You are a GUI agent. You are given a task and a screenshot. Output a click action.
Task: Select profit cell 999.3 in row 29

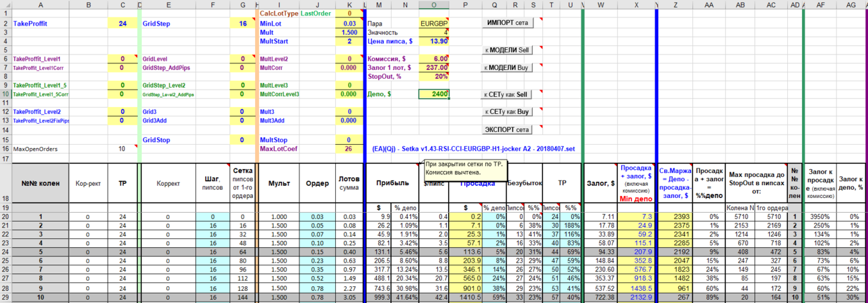(379, 297)
